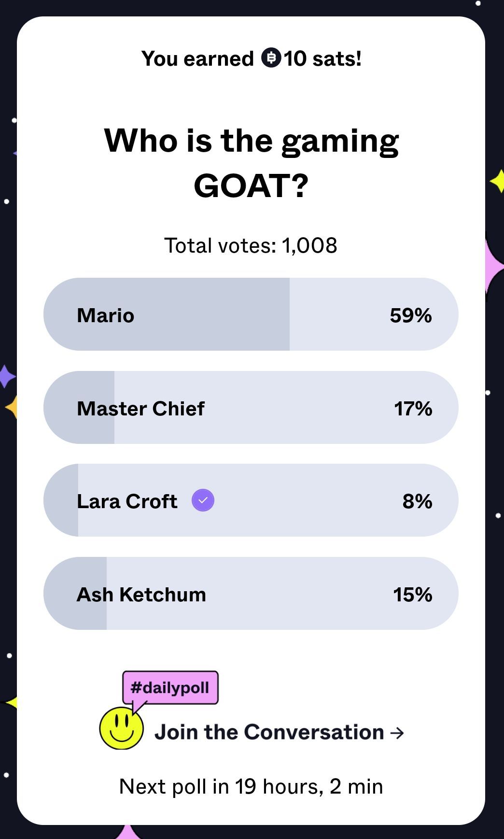Click the yellow smiley face icon
This screenshot has width=504, height=839.
[121, 728]
